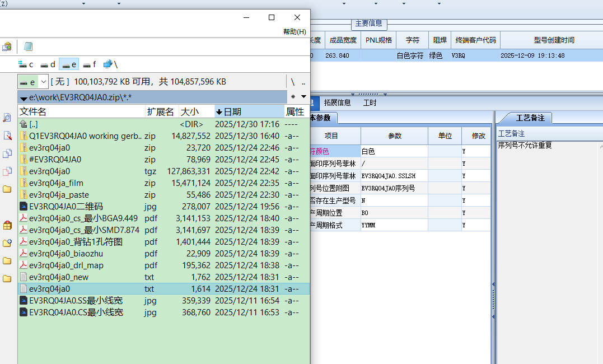Click the upper arrow on the 工艺备注 splitter
The width and height of the screenshot is (603, 364).
(493, 284)
